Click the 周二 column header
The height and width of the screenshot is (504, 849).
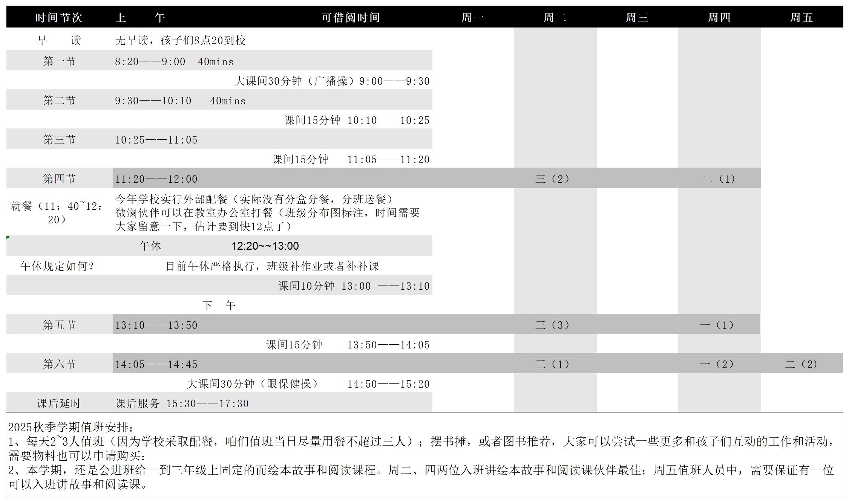point(555,17)
